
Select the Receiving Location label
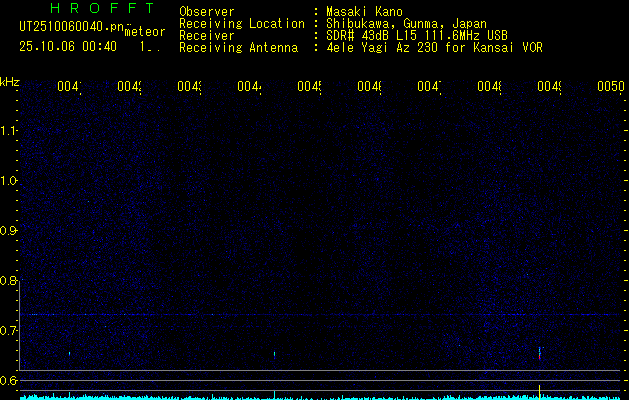pos(242,24)
